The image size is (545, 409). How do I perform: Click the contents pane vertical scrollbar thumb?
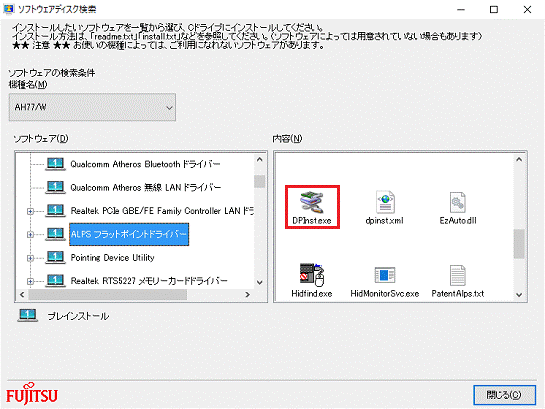[x=519, y=244]
